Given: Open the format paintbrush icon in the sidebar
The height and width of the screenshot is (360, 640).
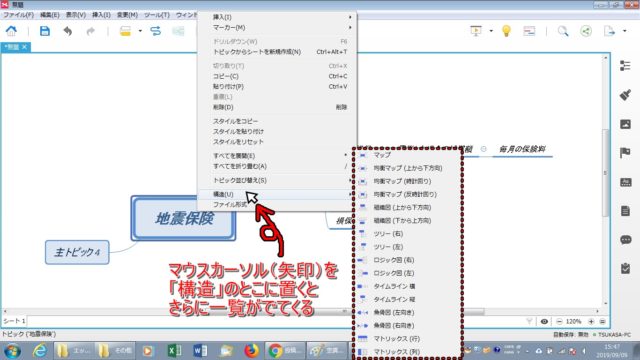Looking at the screenshot, I should point(625,95).
